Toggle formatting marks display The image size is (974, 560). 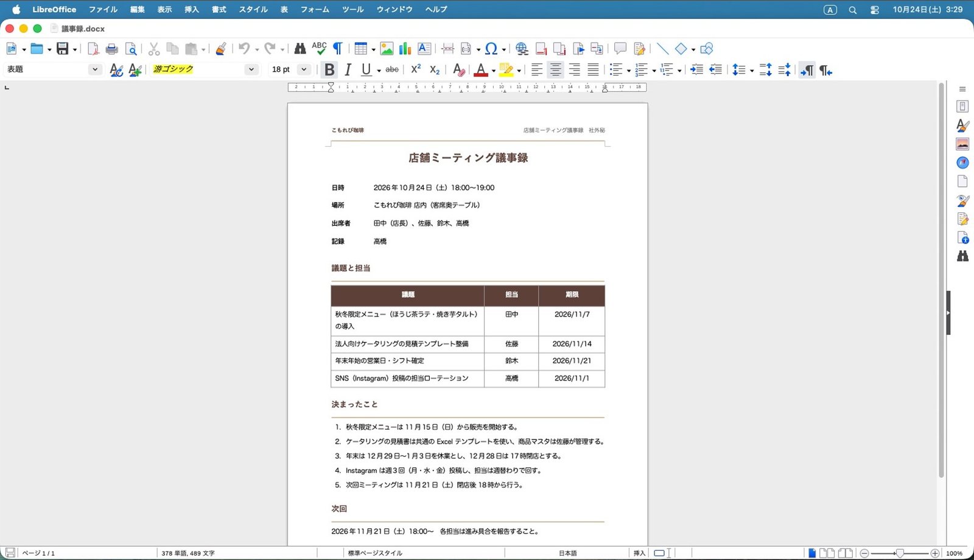[x=338, y=49]
